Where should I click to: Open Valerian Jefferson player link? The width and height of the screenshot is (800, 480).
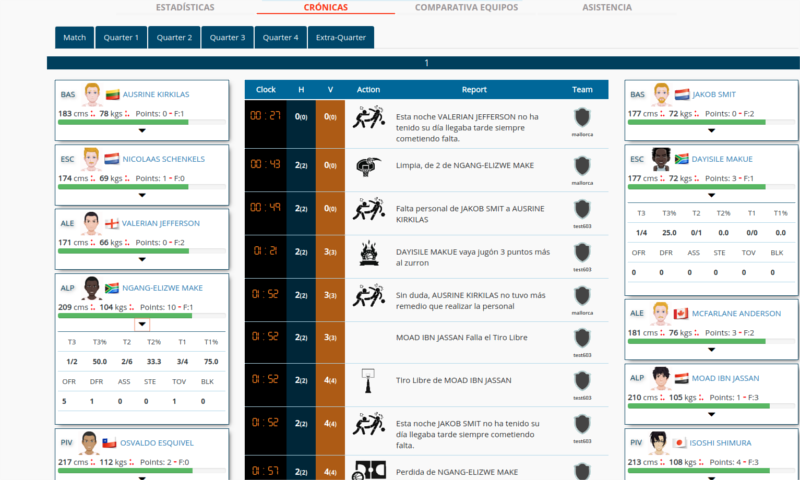(160, 223)
